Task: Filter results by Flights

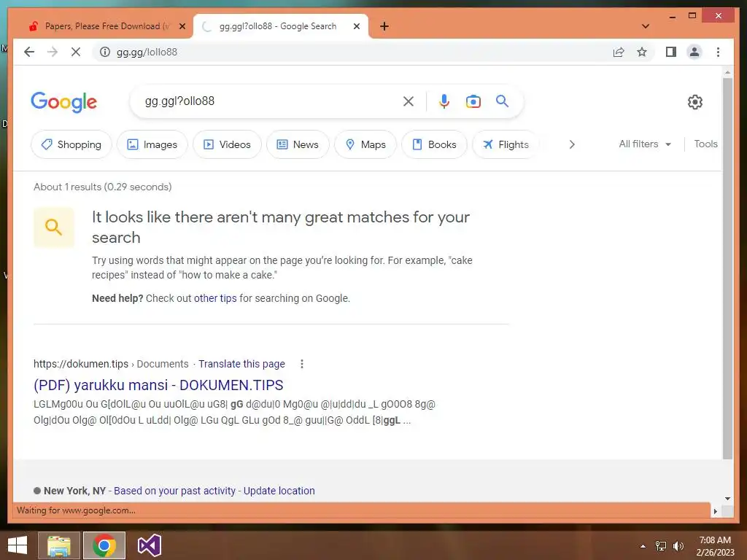Action: pos(506,144)
